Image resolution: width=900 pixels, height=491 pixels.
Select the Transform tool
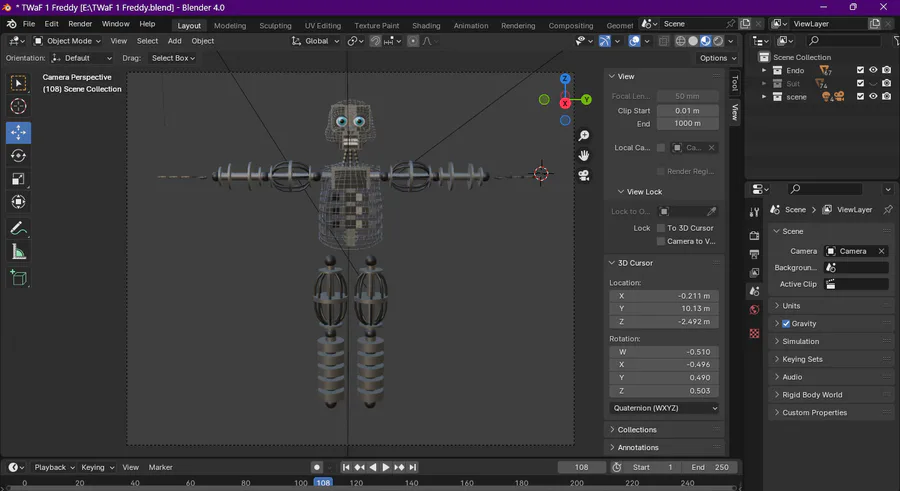pos(18,202)
